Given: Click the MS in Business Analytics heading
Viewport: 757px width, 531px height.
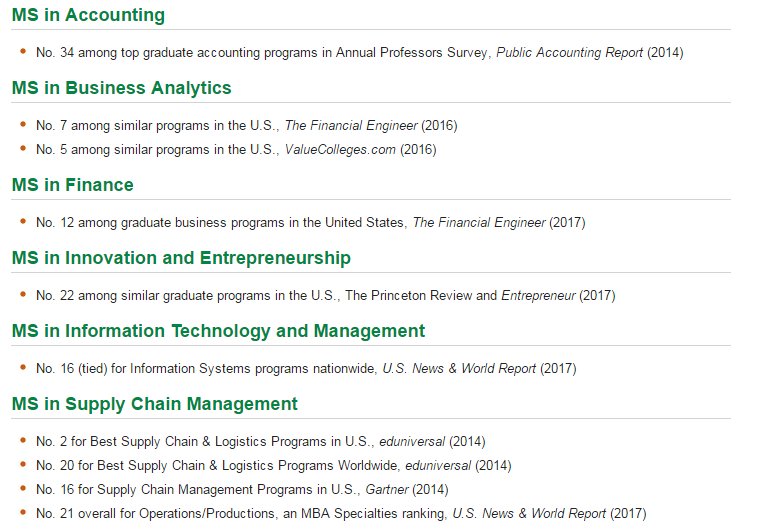Looking at the screenshot, I should (122, 88).
